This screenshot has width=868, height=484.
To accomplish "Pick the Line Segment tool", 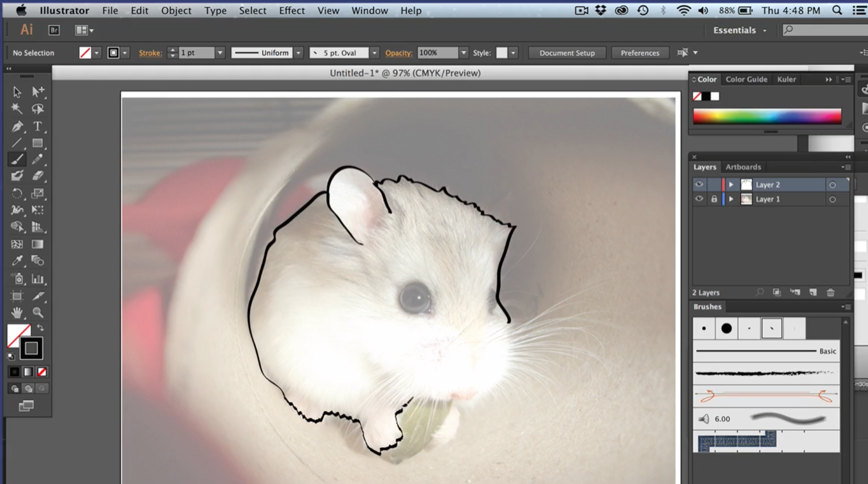I will pyautogui.click(x=17, y=143).
